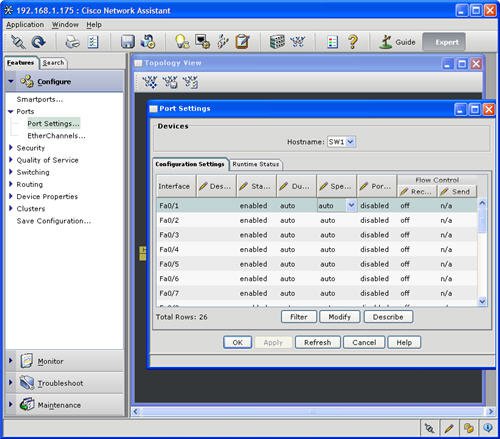Expand the Quality of Service node

[x=11, y=160]
